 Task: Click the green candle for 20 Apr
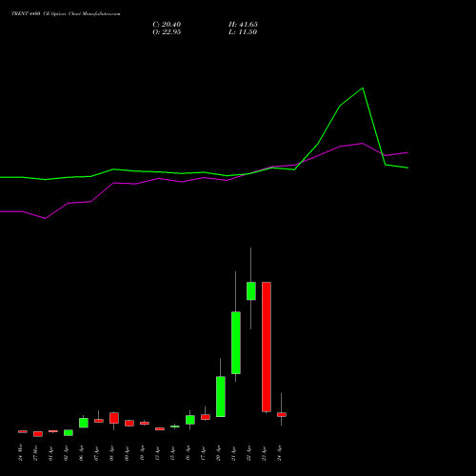pyautogui.click(x=221, y=396)
